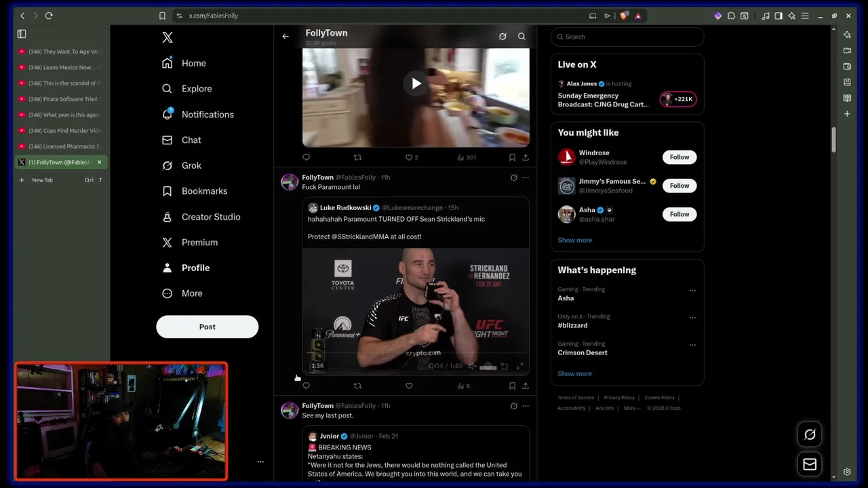The width and height of the screenshot is (868, 488).
Task: Bookmark the 'Fuck Paramount lol' post
Action: tap(512, 386)
